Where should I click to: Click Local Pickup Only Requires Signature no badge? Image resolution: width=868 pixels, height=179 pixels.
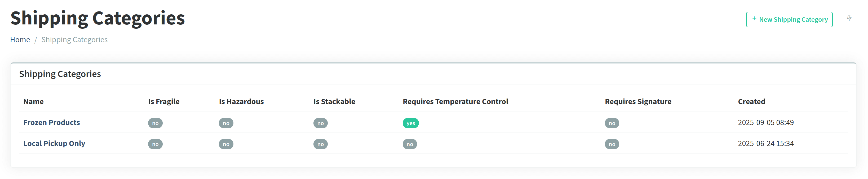pyautogui.click(x=612, y=144)
